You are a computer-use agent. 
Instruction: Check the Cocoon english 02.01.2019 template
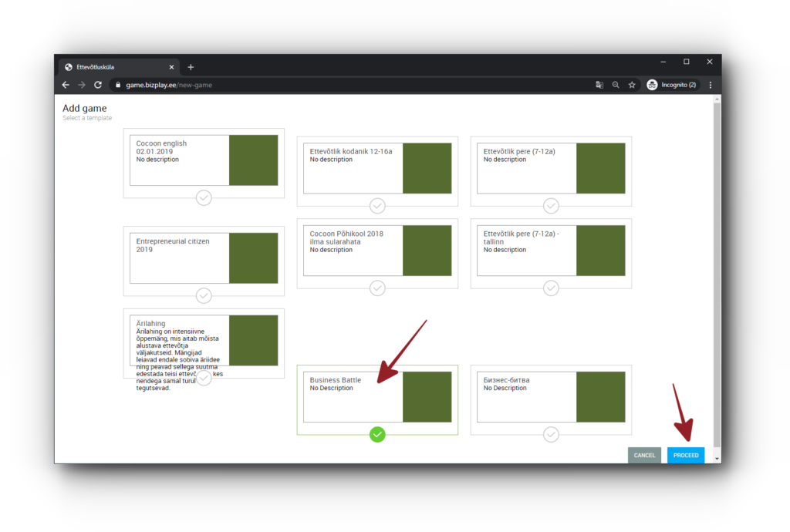tap(204, 198)
